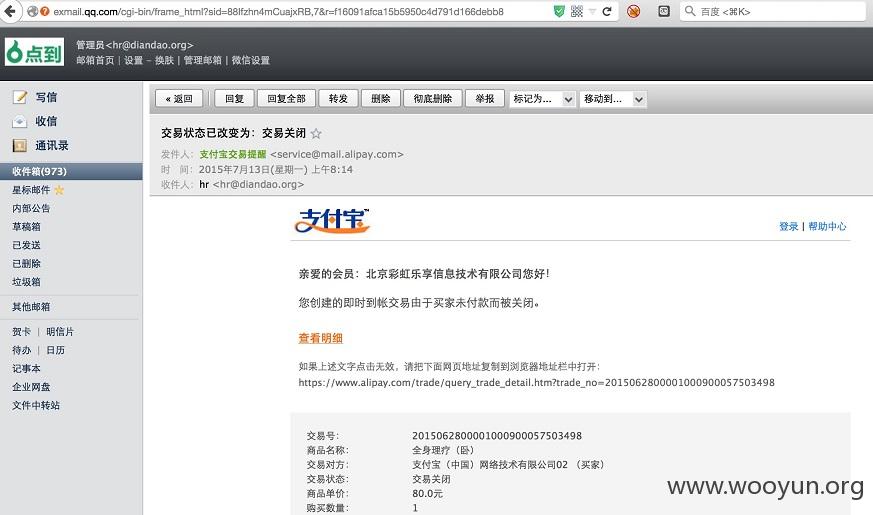Click Alipay 帮助中心 help center link
Screen dimensions: 873x515
pyautogui.click(x=827, y=226)
